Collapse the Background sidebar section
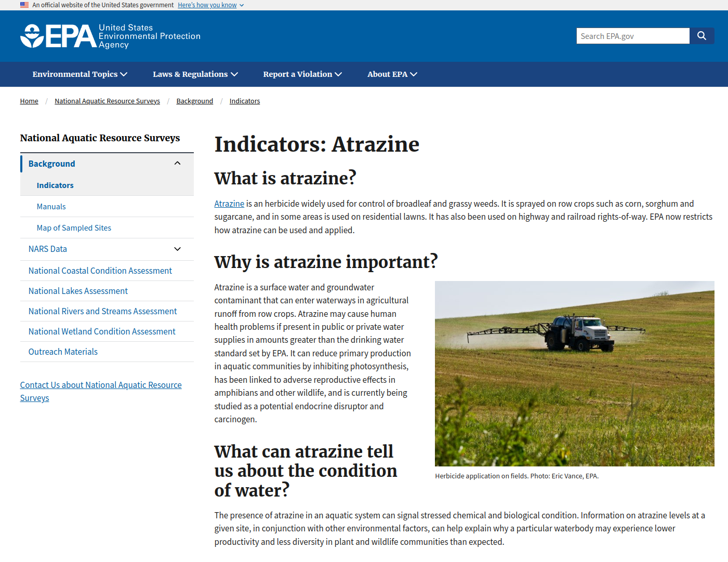 click(177, 164)
